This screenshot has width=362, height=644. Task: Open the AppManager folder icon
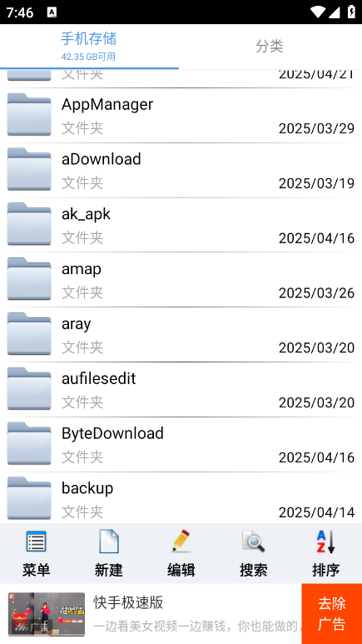coord(29,115)
